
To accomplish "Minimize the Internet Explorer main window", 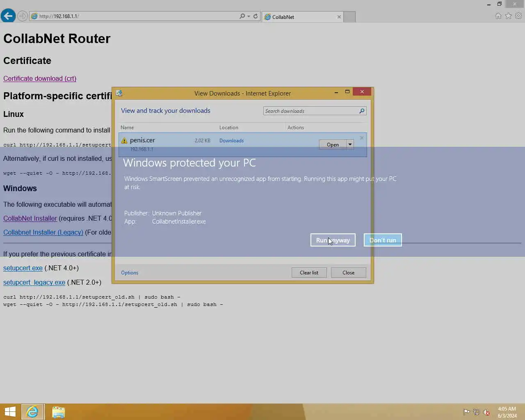I will pyautogui.click(x=488, y=4).
